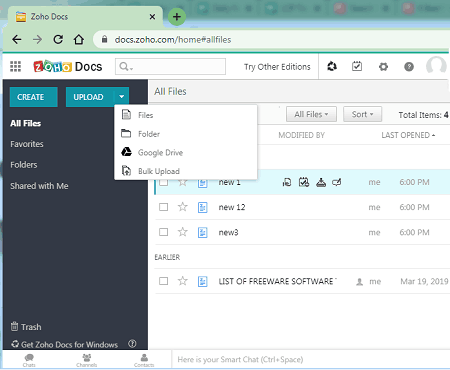450x370 pixels.
Task: Click the share icon on new 1 row
Action: (x=337, y=182)
